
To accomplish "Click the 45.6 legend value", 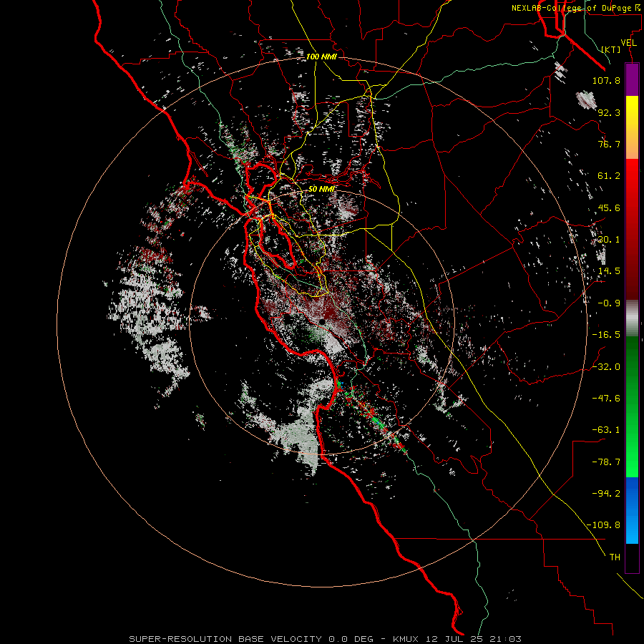I will tap(609, 208).
